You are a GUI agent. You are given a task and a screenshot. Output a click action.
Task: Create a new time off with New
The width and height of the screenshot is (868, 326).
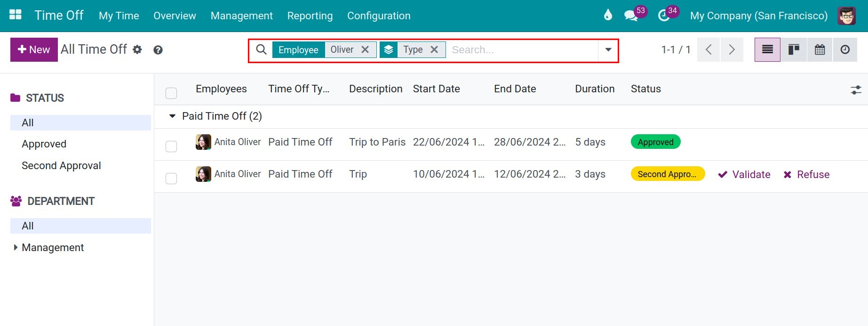[x=34, y=49]
